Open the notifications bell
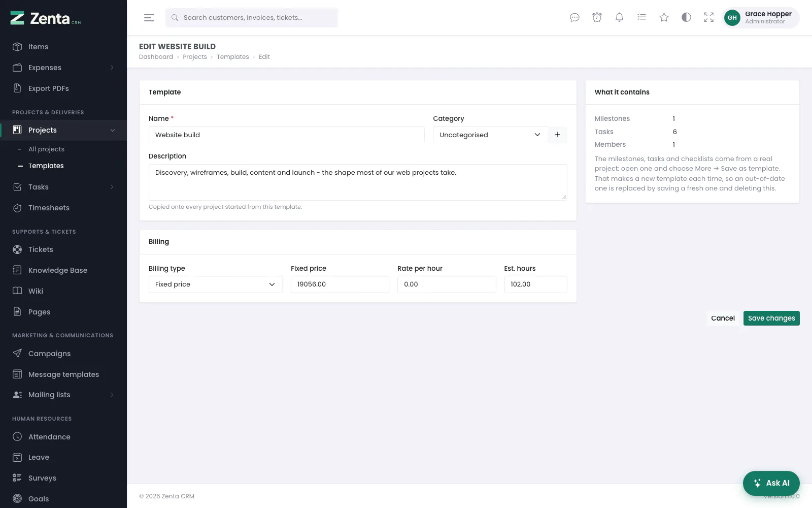 619,18
